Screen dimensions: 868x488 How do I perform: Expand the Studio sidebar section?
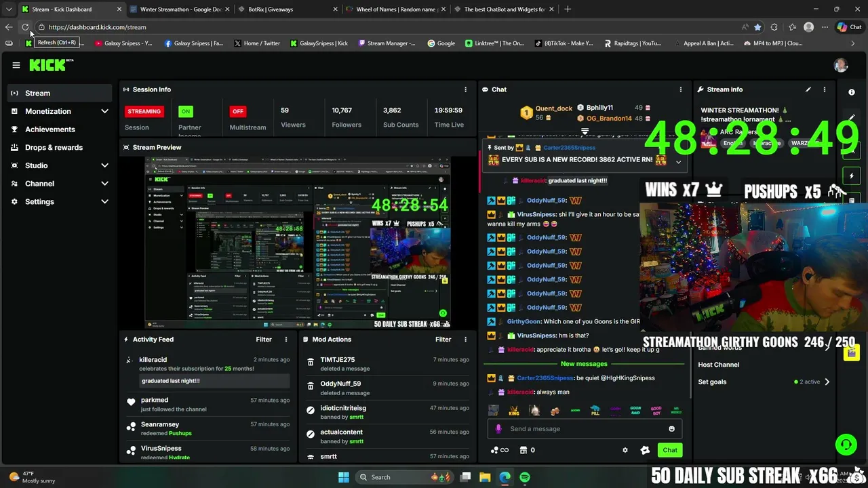(x=60, y=165)
